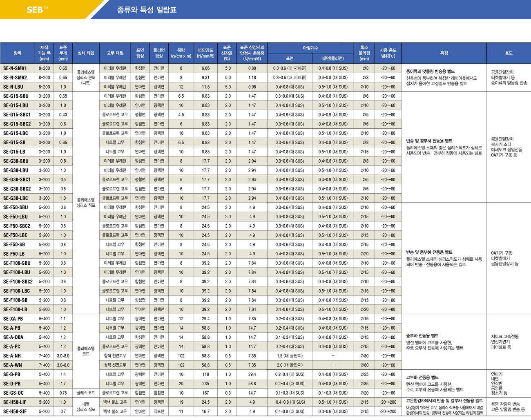Click the SE-F50-SBC2 row label

17,226
